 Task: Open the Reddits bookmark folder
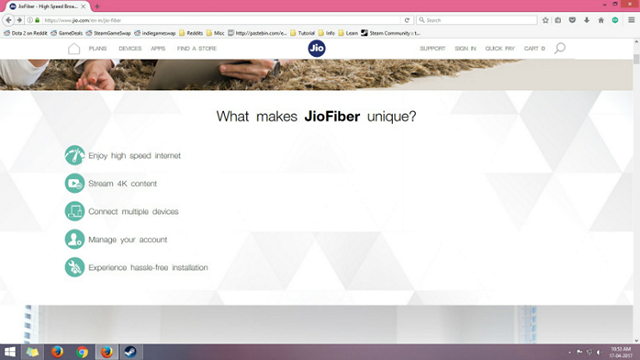point(191,33)
